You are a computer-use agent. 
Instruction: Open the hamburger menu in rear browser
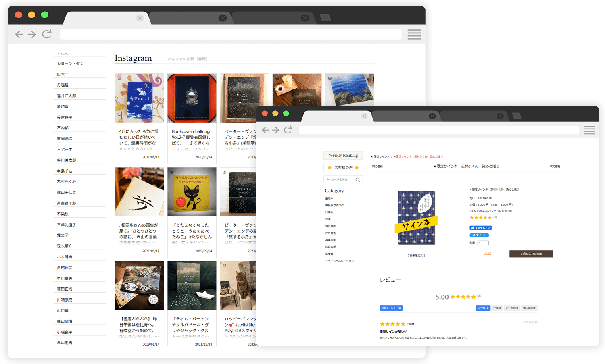414,34
